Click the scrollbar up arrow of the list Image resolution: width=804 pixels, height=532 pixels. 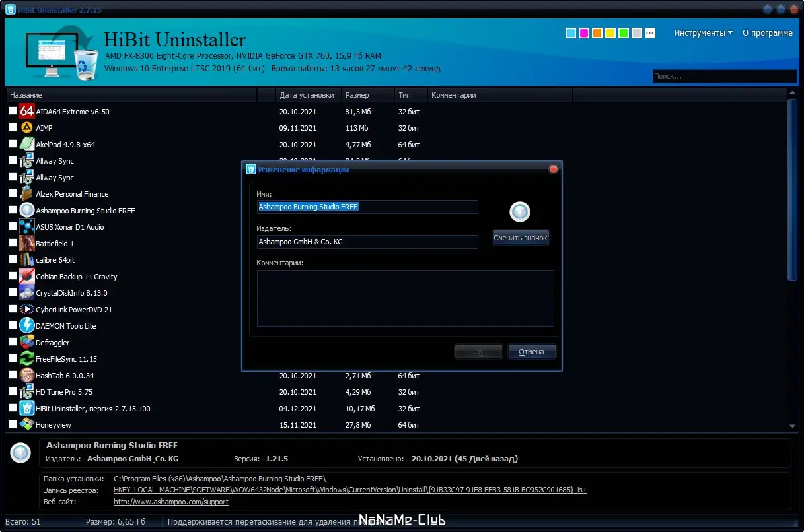pos(793,93)
